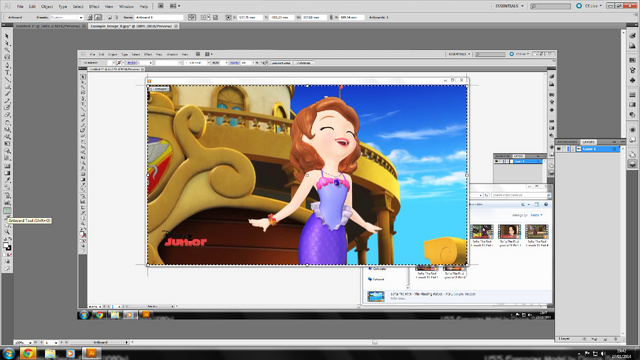The height and width of the screenshot is (360, 640).
Task: Select the highlighted Artboard tool
Action: tap(7, 211)
